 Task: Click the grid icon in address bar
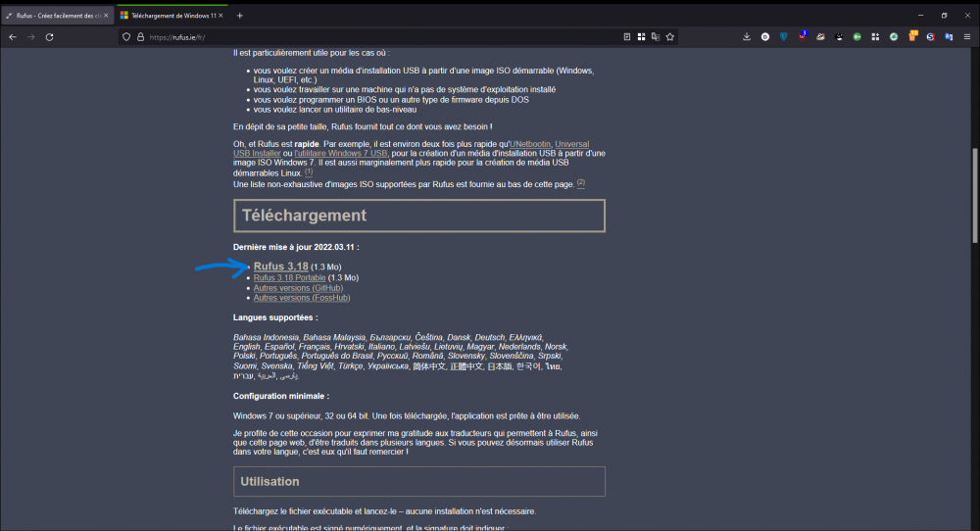tap(641, 37)
